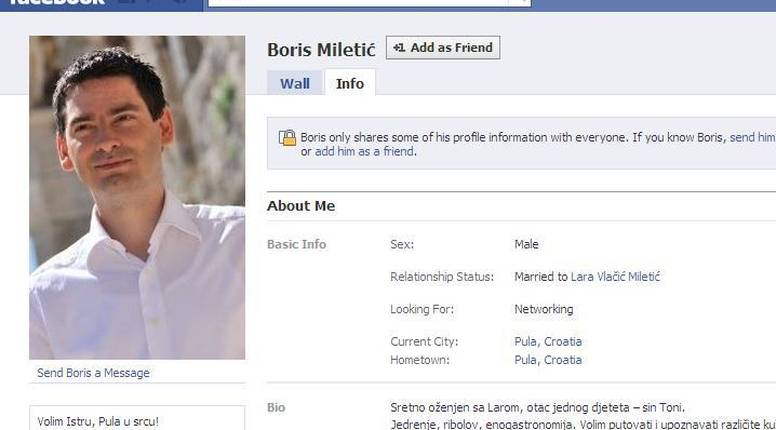Open the Hometown Pula, Croatia link
This screenshot has height=430, width=776.
547,360
